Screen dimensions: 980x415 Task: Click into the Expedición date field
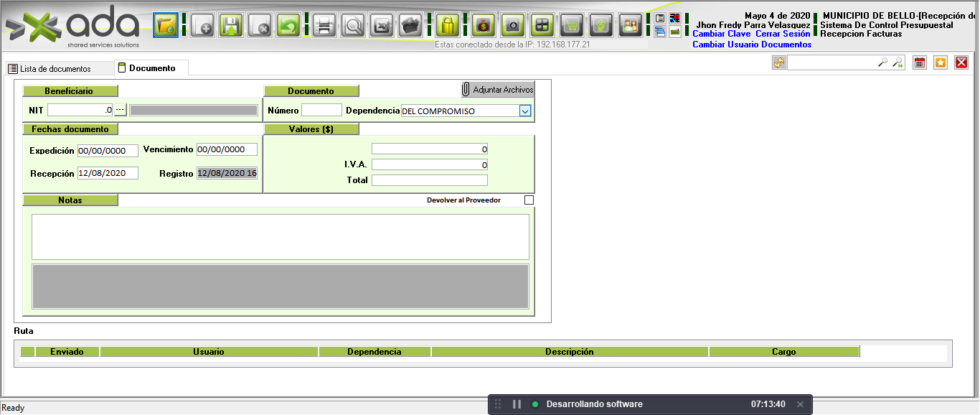(x=107, y=151)
